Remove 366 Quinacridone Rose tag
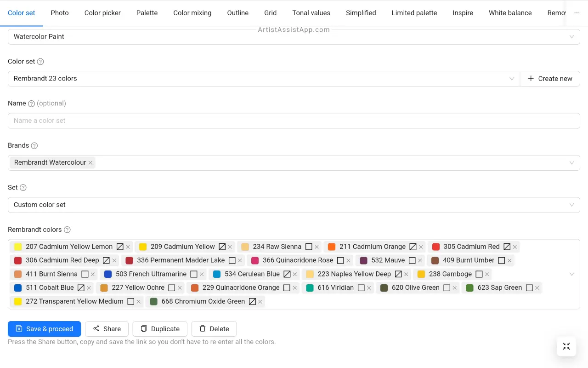 (348, 261)
